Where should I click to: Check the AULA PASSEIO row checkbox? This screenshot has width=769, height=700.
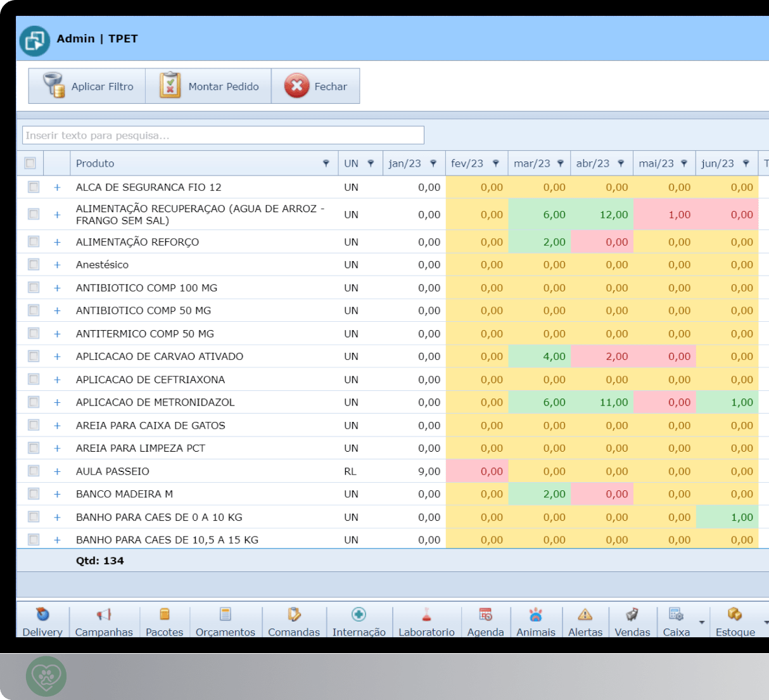click(x=34, y=471)
